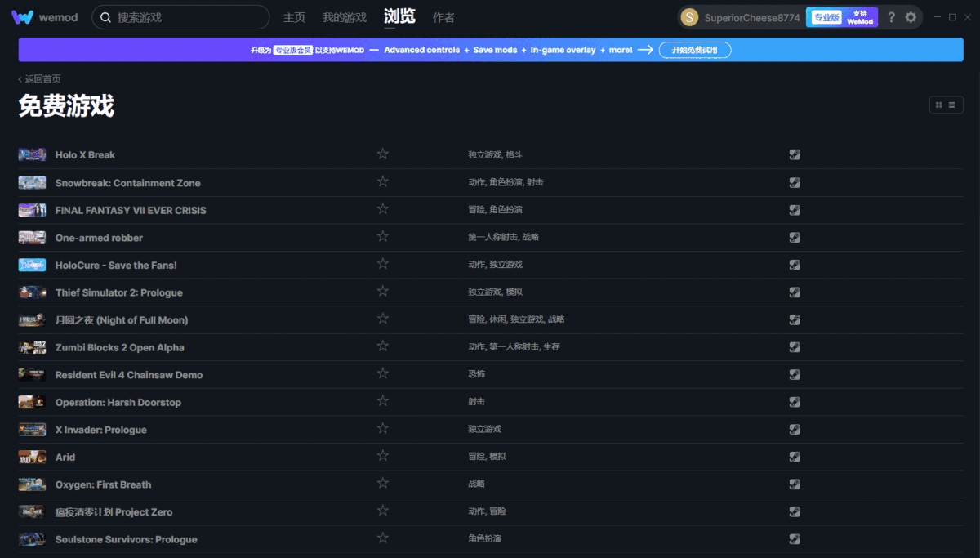The image size is (980, 558).
Task: Star FINAL FANTASY VII EVER CRISIS
Action: (x=382, y=208)
